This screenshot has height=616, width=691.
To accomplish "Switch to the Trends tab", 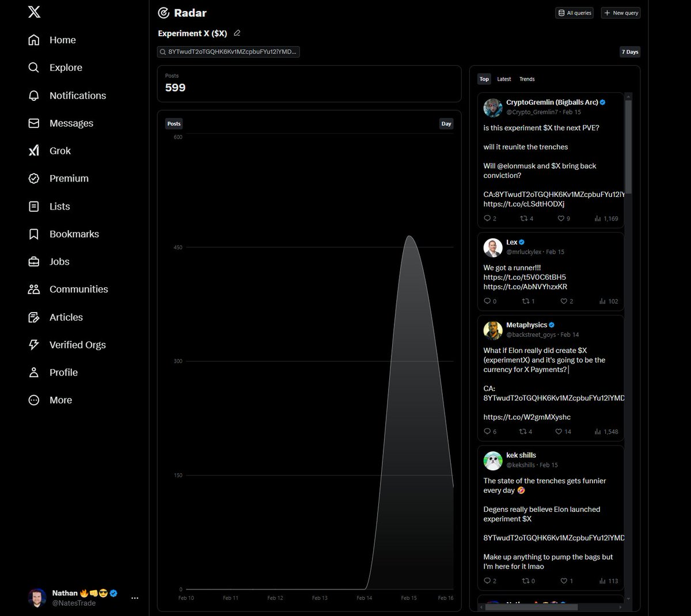I will point(527,79).
